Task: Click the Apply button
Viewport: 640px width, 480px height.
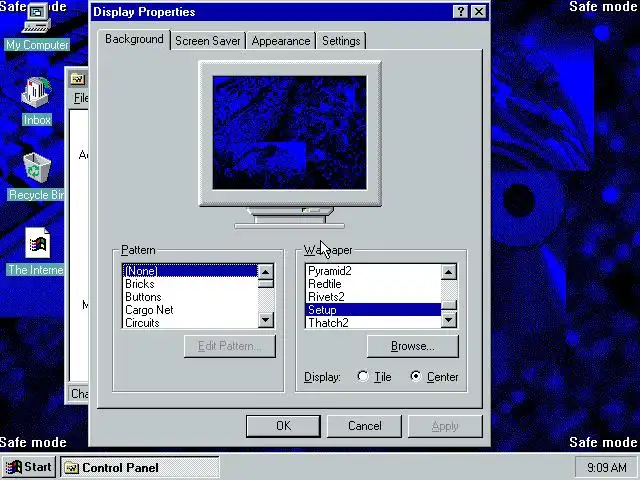Action: click(x=445, y=426)
